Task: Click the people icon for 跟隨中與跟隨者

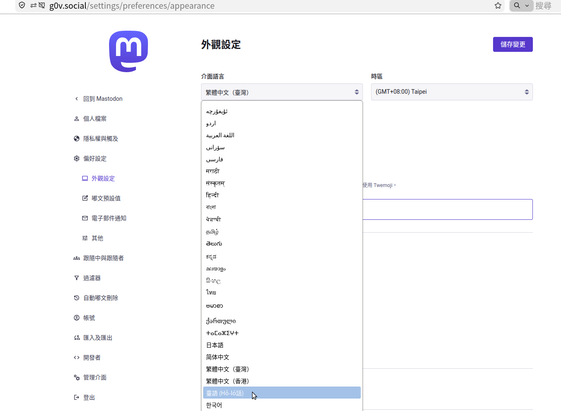Action: pyautogui.click(x=76, y=258)
